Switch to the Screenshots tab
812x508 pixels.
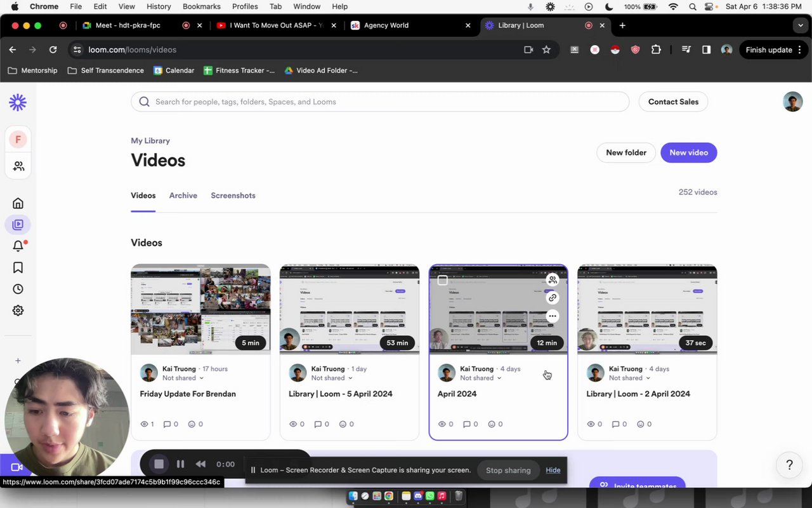[x=233, y=196]
